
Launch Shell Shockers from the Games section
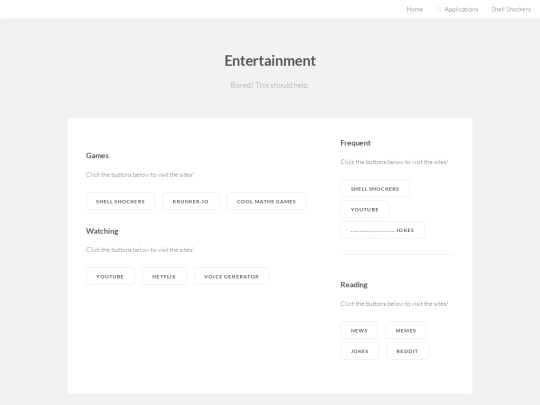pyautogui.click(x=120, y=201)
